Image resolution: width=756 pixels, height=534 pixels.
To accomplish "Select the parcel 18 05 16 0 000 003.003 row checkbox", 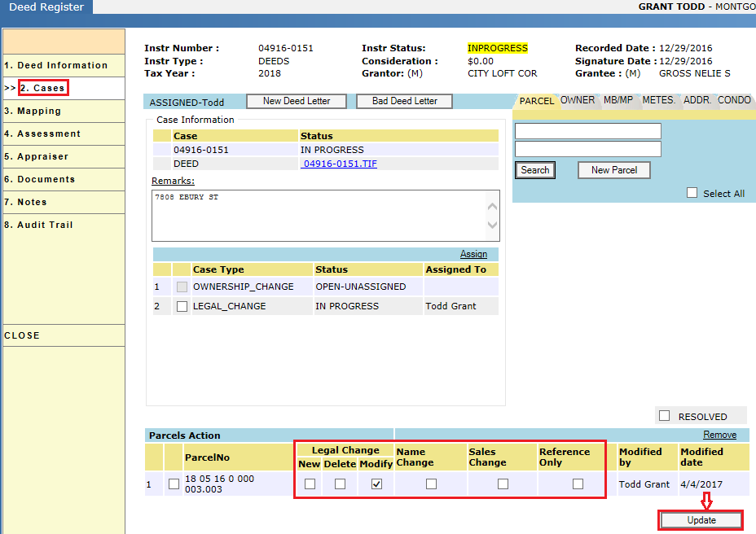I will coord(174,484).
